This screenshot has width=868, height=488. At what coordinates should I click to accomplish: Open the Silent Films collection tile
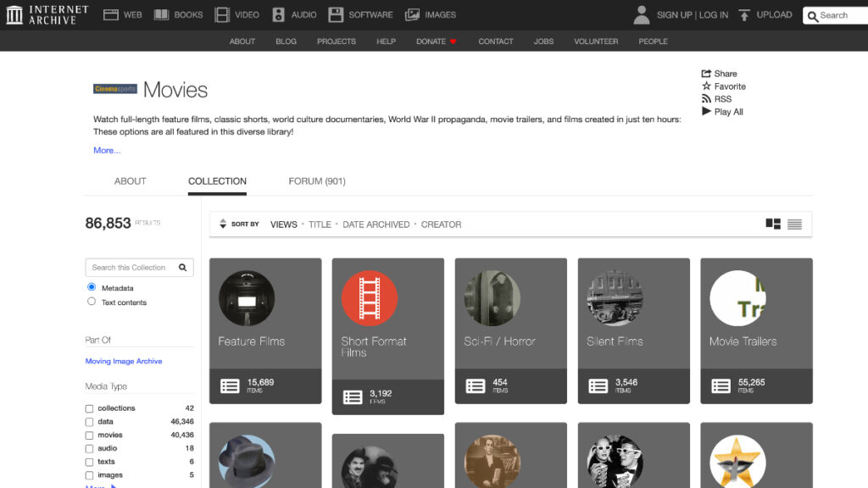pos(615,330)
